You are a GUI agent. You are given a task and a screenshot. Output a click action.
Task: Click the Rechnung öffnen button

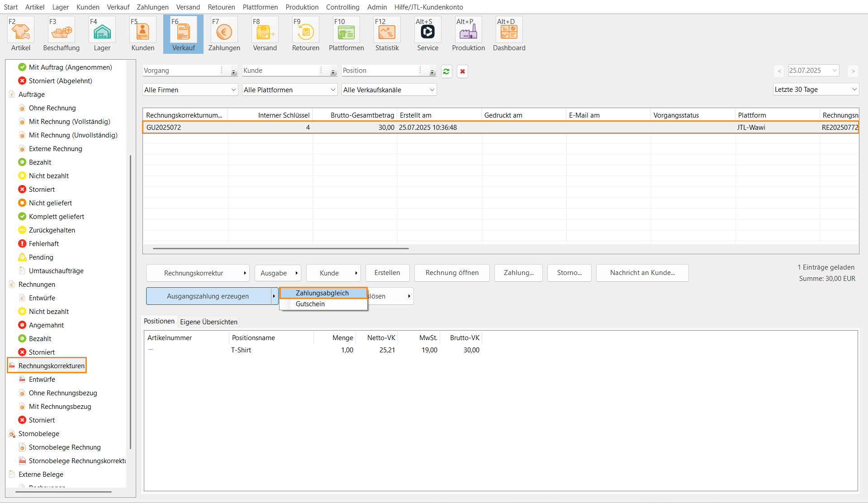(x=452, y=273)
